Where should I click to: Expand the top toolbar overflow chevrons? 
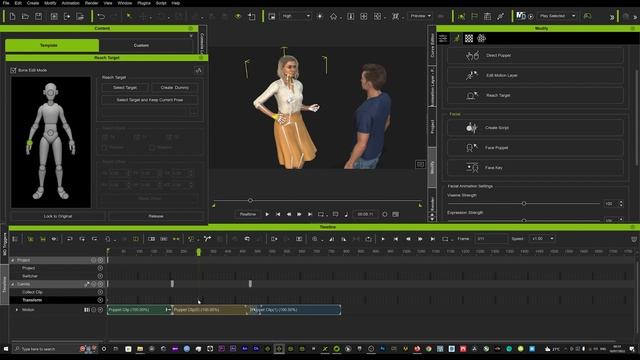pos(612,17)
